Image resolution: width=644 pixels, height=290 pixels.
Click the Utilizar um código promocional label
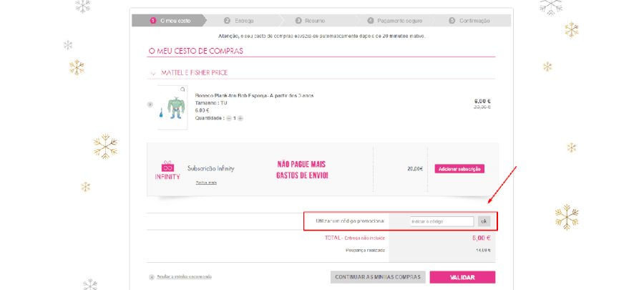pos(351,221)
